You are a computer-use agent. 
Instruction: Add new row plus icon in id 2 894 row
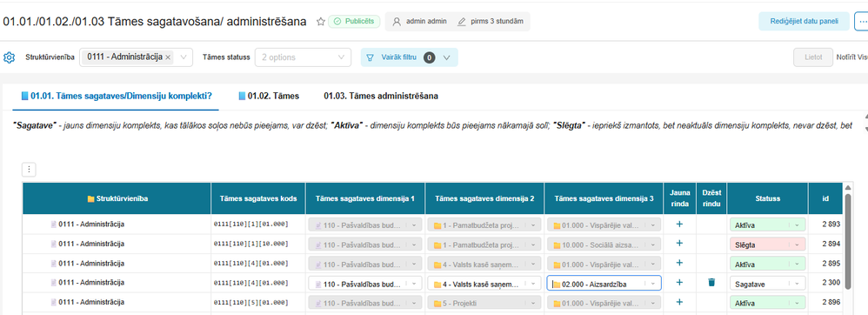coord(680,244)
